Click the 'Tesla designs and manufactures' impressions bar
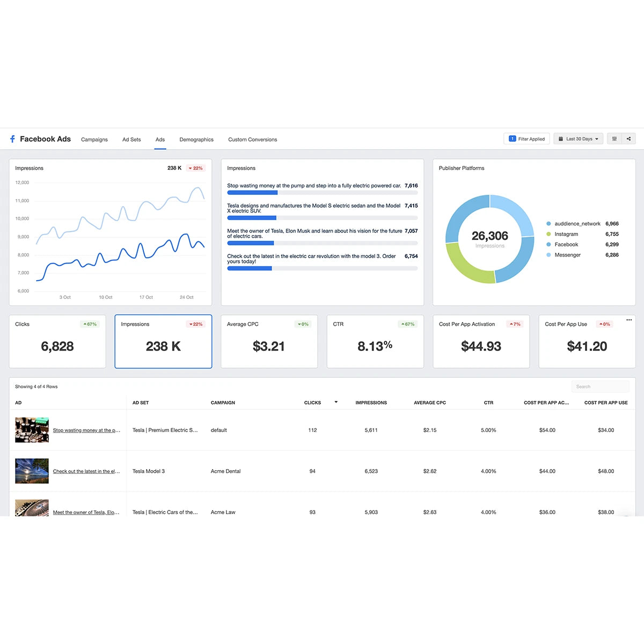The width and height of the screenshot is (644, 644). tap(323, 218)
